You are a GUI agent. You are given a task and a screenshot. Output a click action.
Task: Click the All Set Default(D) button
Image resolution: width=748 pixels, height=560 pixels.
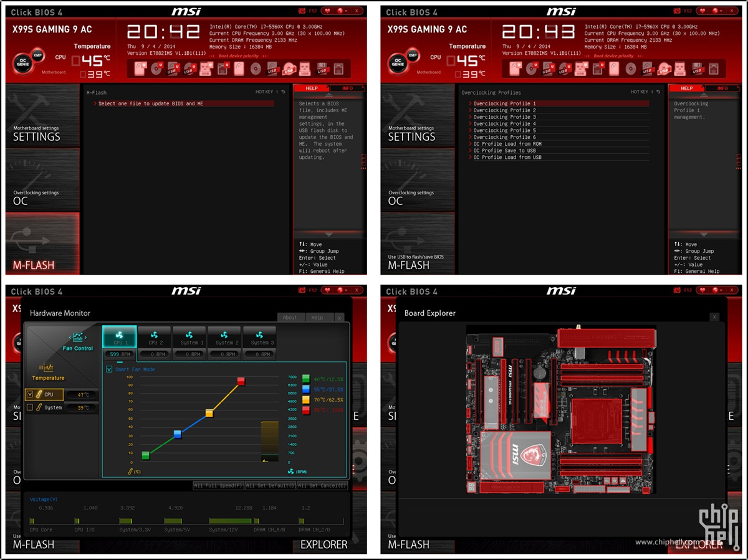(x=271, y=485)
